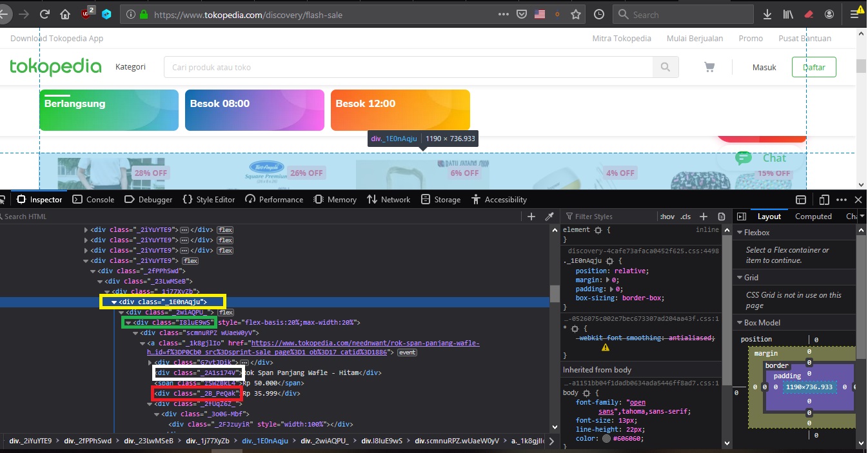The width and height of the screenshot is (868, 453).
Task: Click the Daftar button
Action: tap(814, 66)
